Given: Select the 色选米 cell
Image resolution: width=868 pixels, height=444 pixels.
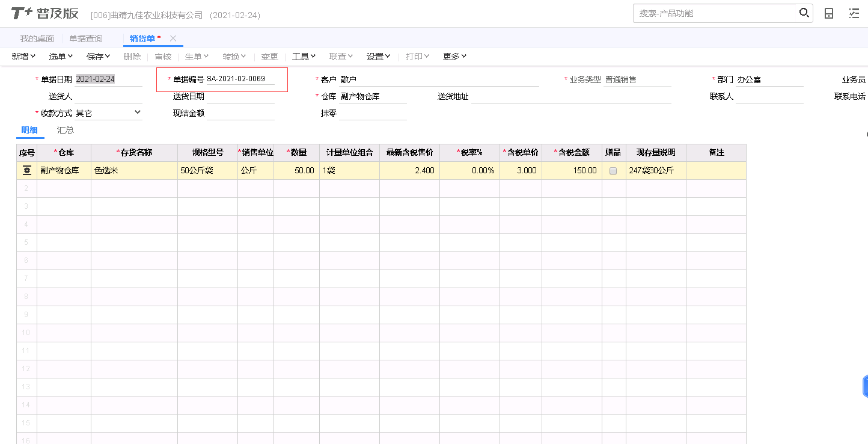Looking at the screenshot, I should click(x=135, y=171).
